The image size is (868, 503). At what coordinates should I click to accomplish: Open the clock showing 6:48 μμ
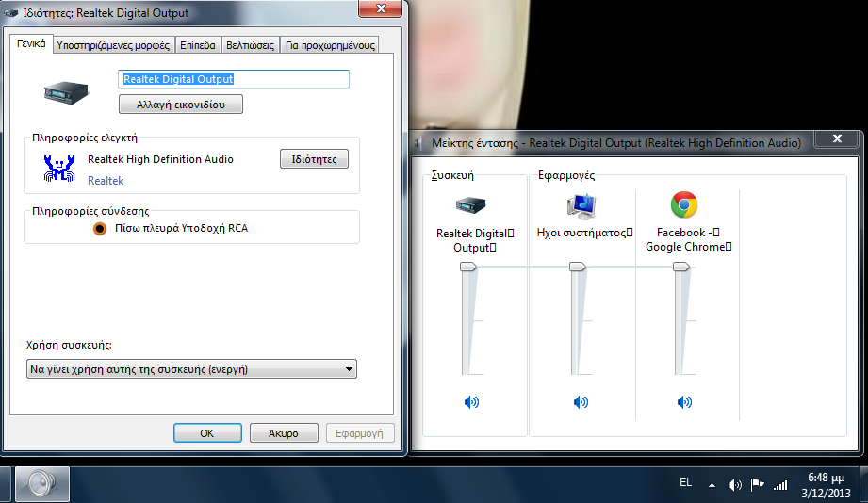click(x=826, y=485)
